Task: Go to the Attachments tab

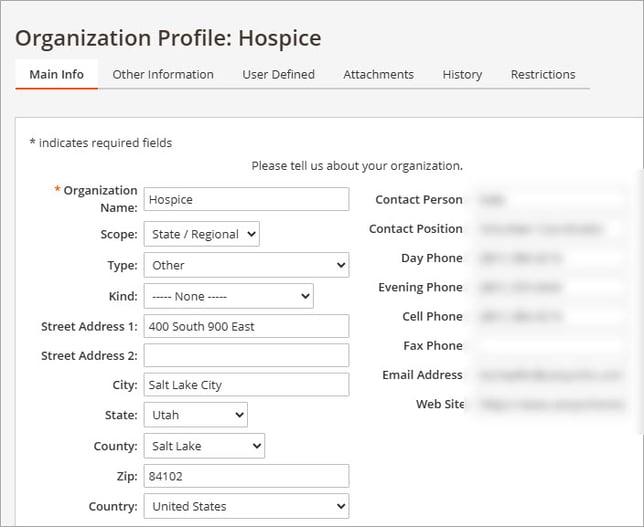Action: tap(379, 74)
